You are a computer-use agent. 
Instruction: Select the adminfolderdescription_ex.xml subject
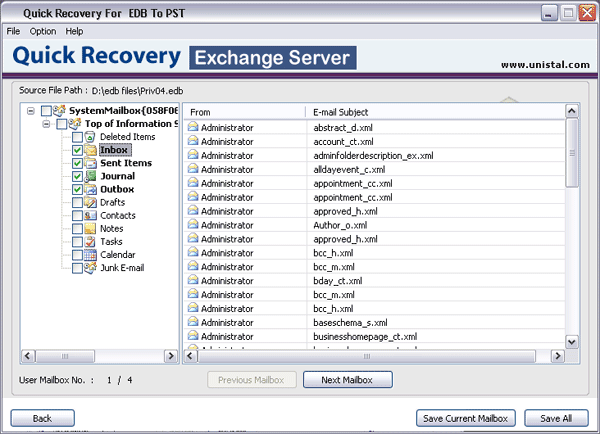(x=373, y=156)
